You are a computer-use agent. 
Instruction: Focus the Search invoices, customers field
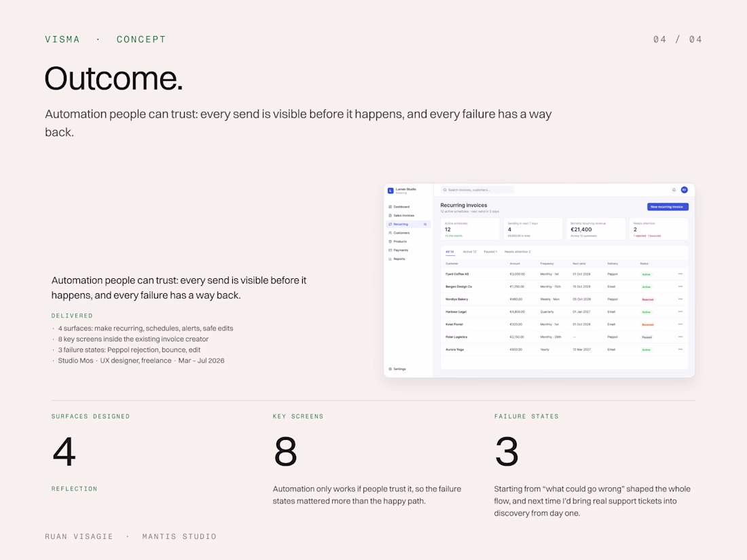pyautogui.click(x=477, y=189)
